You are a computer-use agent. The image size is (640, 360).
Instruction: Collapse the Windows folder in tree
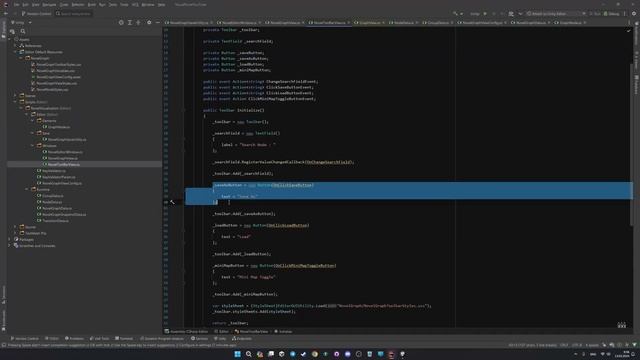[x=33, y=146]
